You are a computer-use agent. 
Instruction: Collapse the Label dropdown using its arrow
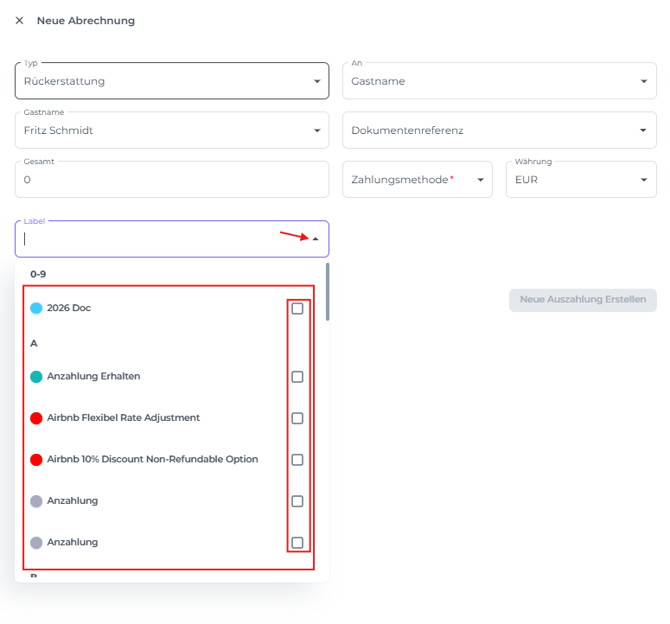point(316,239)
